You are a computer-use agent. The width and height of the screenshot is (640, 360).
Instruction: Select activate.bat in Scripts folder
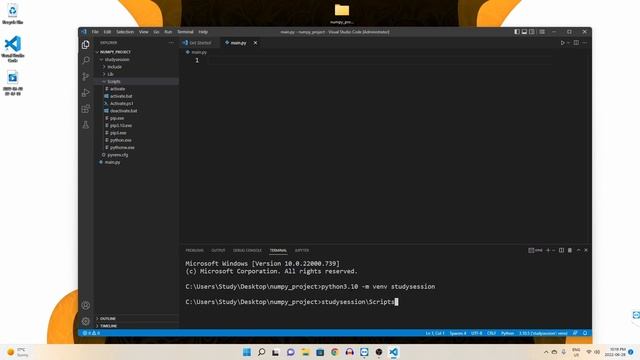coord(137,96)
